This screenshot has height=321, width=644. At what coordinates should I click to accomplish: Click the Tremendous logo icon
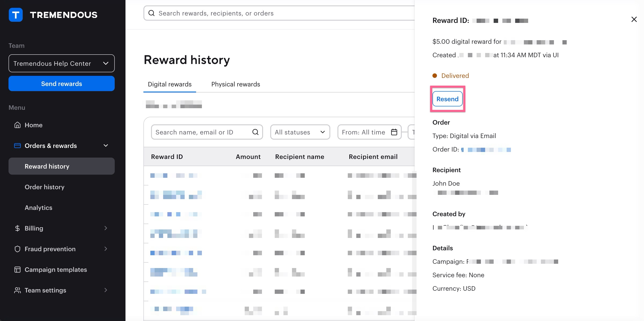15,15
